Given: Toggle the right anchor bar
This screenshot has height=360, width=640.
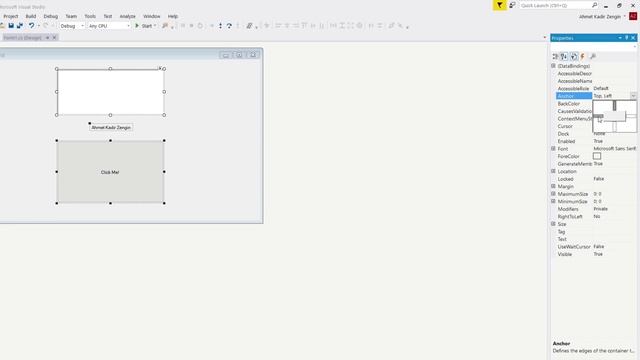Looking at the screenshot, I should [631, 116].
